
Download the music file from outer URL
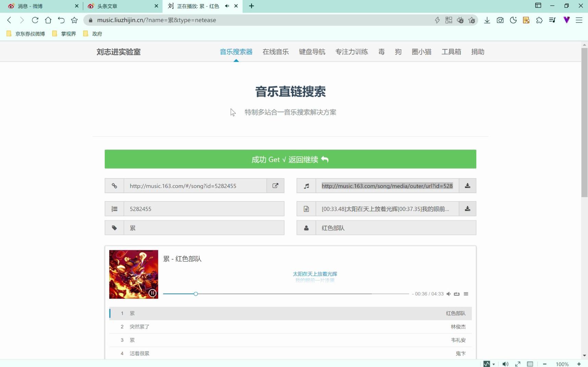(467, 186)
